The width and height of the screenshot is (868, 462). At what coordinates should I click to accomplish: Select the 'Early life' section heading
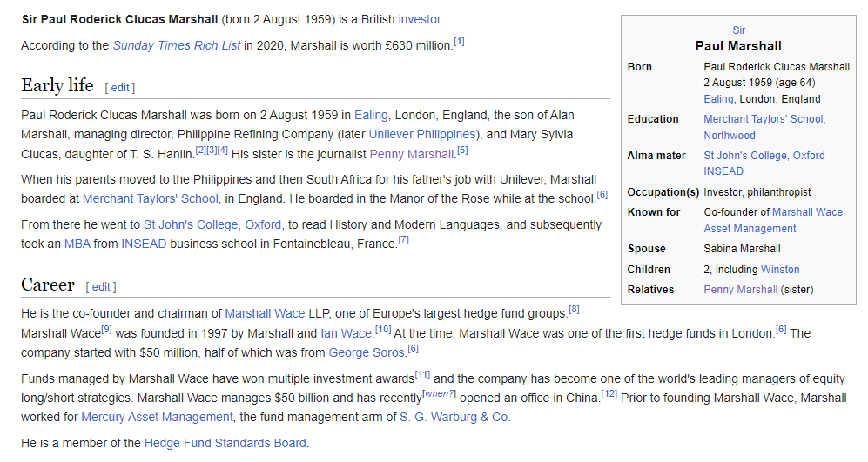point(57,85)
